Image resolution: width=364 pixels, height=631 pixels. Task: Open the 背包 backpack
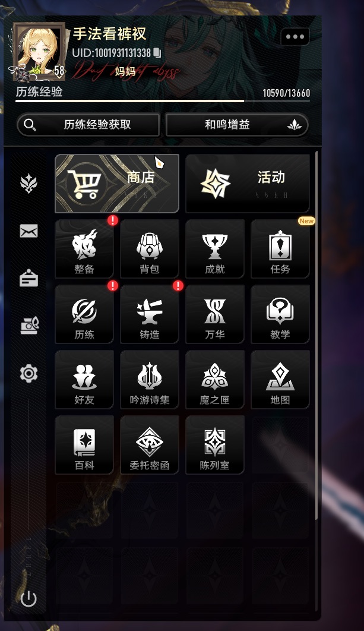pyautogui.click(x=150, y=249)
